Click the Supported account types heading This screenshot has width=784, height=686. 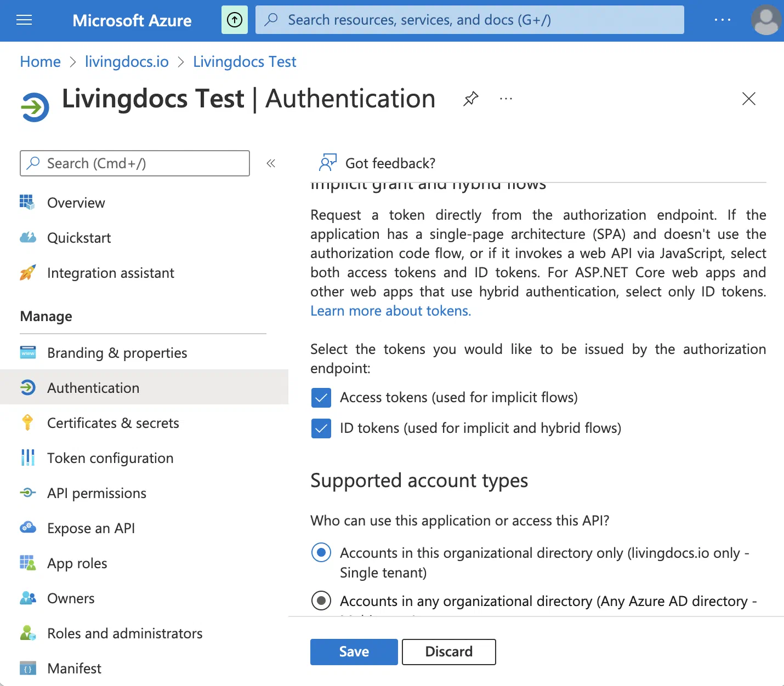419,481
